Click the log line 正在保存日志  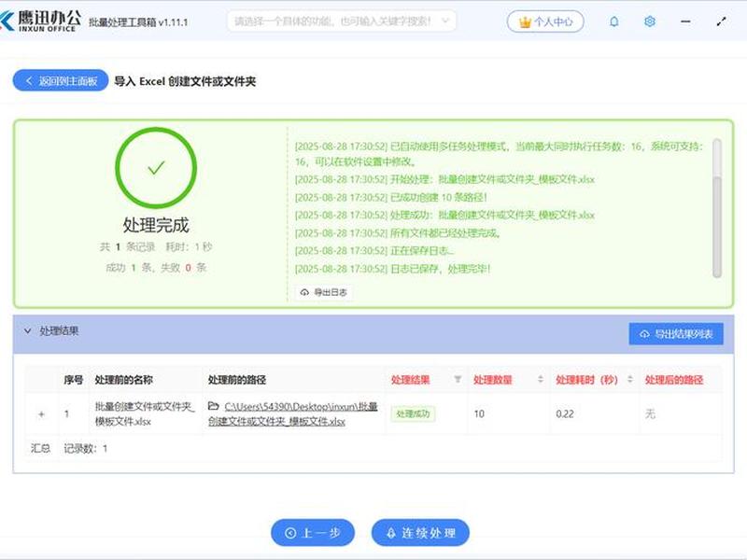point(374,250)
